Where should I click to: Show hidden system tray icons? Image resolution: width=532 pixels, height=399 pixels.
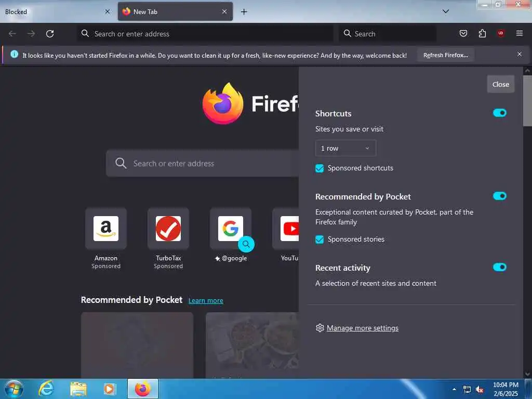[x=454, y=389]
